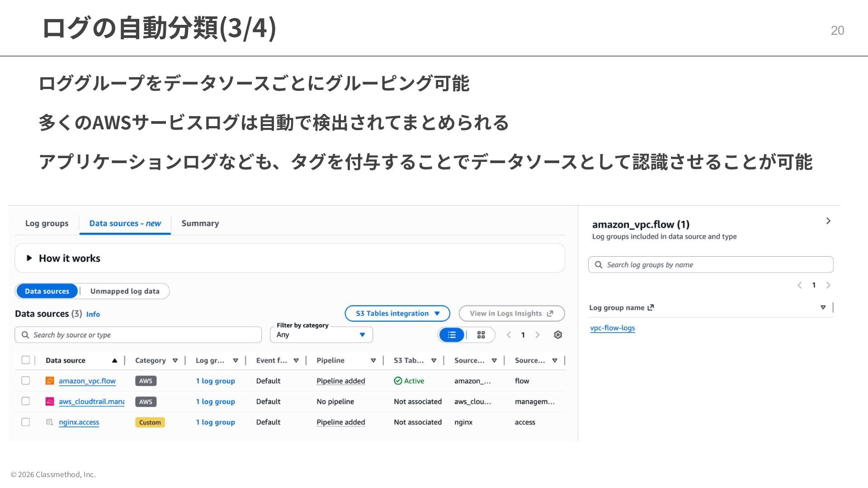Switch to grid card view icon
The image size is (868, 488).
[x=481, y=335]
